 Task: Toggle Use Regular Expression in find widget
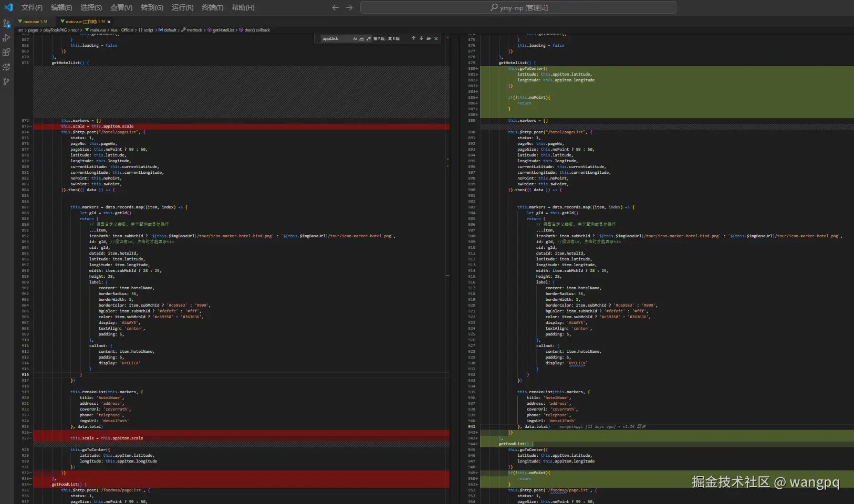click(x=368, y=38)
